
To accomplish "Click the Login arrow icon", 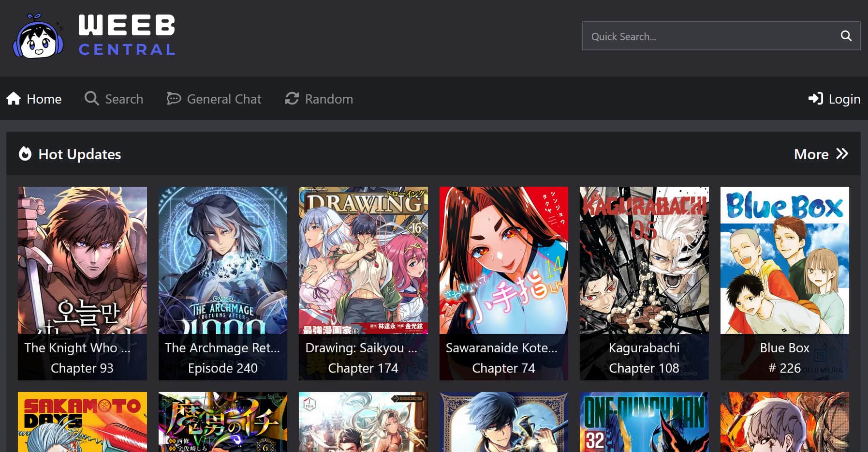I will pos(815,99).
